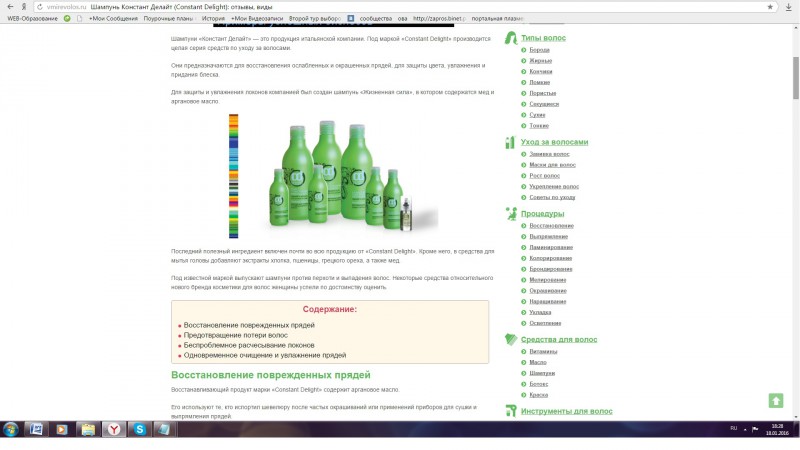The height and width of the screenshot is (450, 800).
Task: Click the hair icon beside 'Типы волос'
Action: (511, 38)
